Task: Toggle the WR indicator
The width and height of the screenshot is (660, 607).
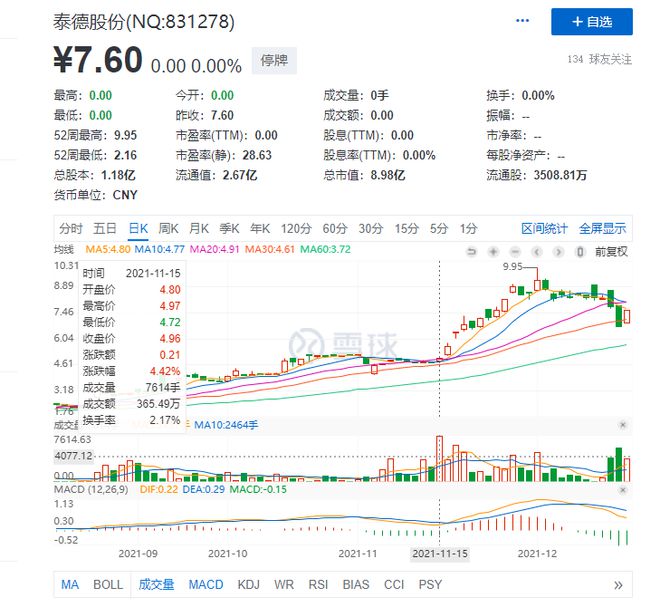Action: click(x=284, y=585)
